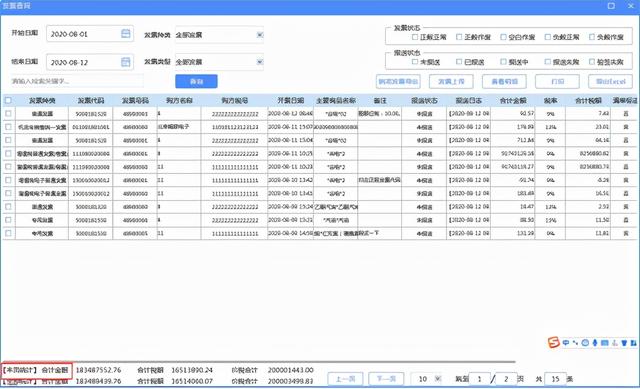
Task: Select the row checkbox for amount 183.49
Action: click(x=8, y=193)
